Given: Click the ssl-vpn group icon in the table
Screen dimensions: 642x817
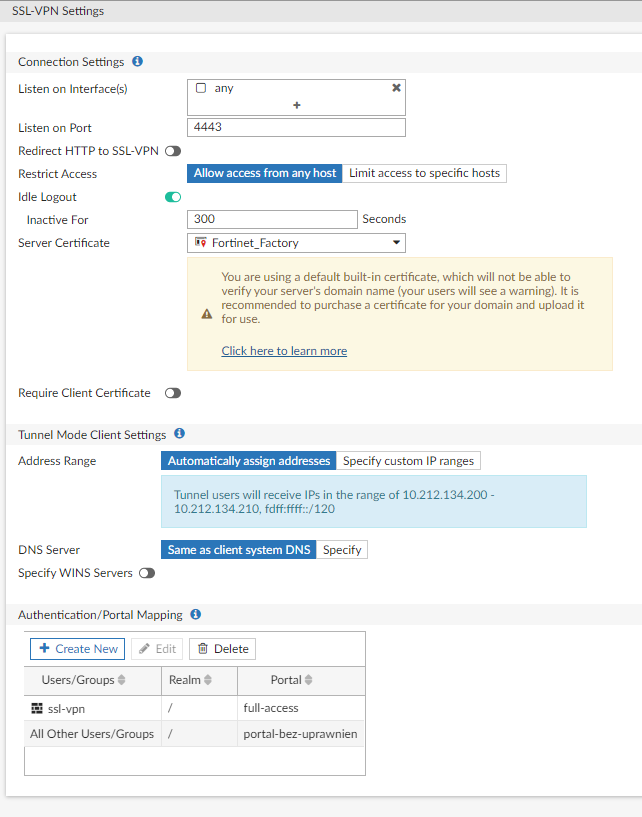Looking at the screenshot, I should [x=37, y=708].
